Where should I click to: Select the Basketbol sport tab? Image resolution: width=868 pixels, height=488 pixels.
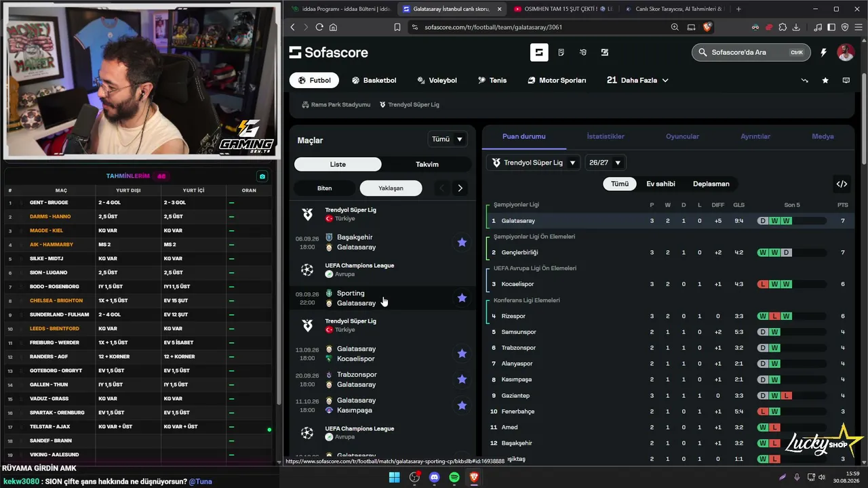[374, 80]
